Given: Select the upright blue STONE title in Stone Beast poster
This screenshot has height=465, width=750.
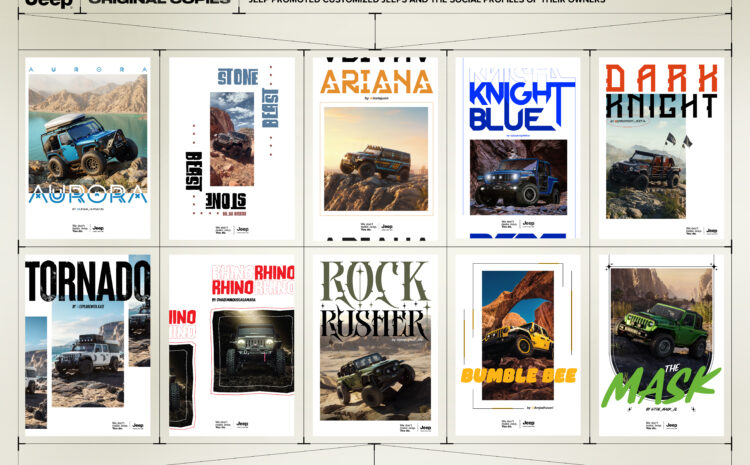Looking at the screenshot, I should (x=238, y=77).
